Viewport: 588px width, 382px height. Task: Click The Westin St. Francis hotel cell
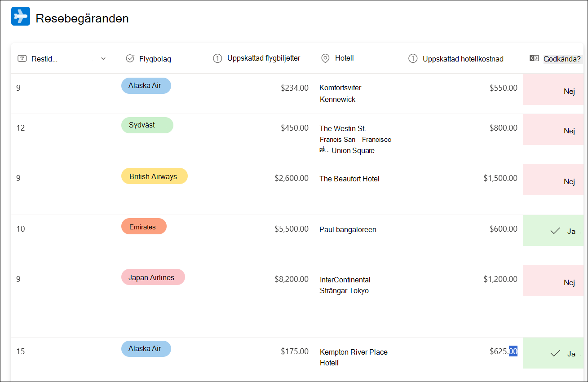[355, 139]
